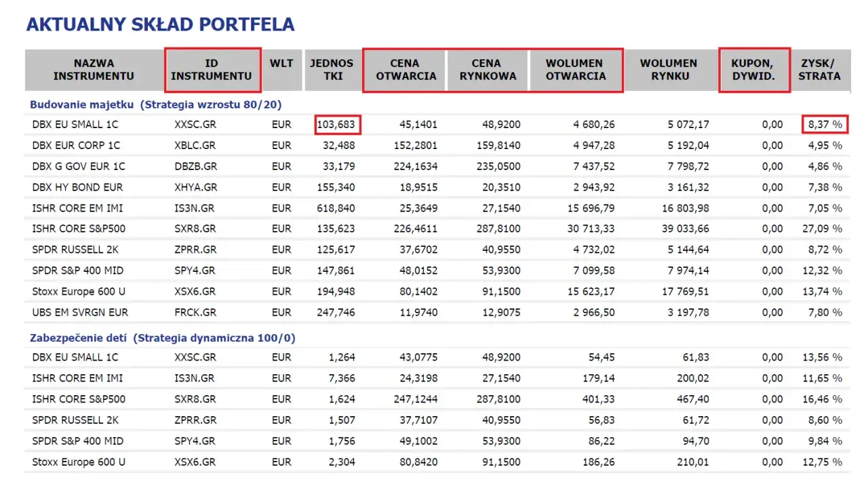Click the JEDNOSTKI column header
Screen dimensions: 868x486
[332, 70]
